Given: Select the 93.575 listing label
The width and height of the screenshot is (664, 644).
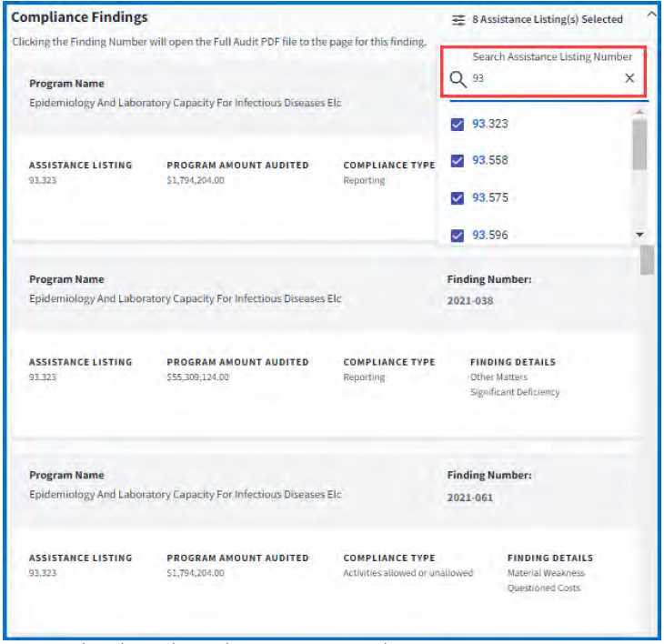Looking at the screenshot, I should click(490, 198).
